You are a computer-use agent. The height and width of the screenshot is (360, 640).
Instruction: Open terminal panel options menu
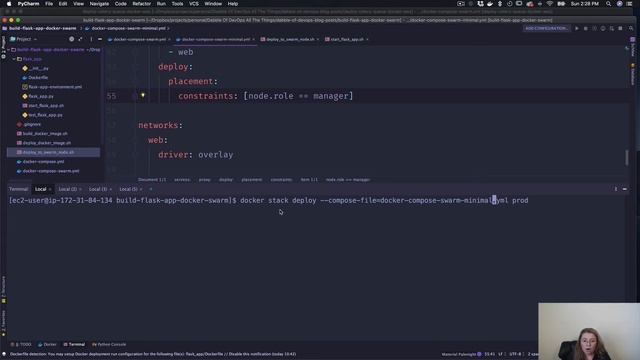click(616, 189)
